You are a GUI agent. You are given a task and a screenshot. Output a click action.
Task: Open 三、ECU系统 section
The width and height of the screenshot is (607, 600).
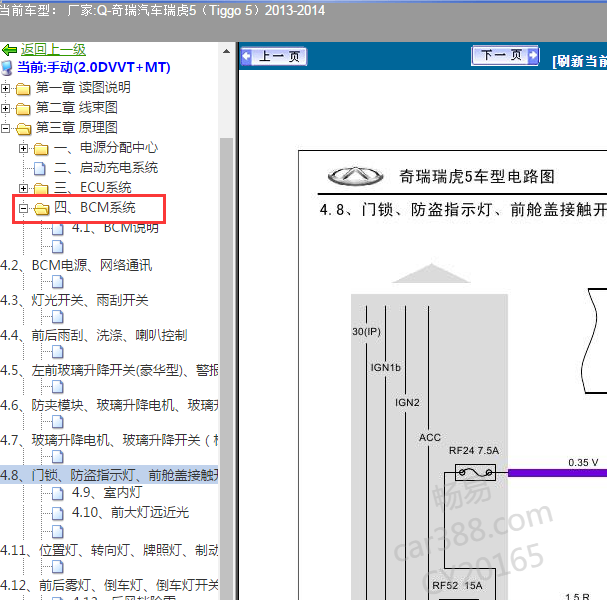(x=93, y=187)
